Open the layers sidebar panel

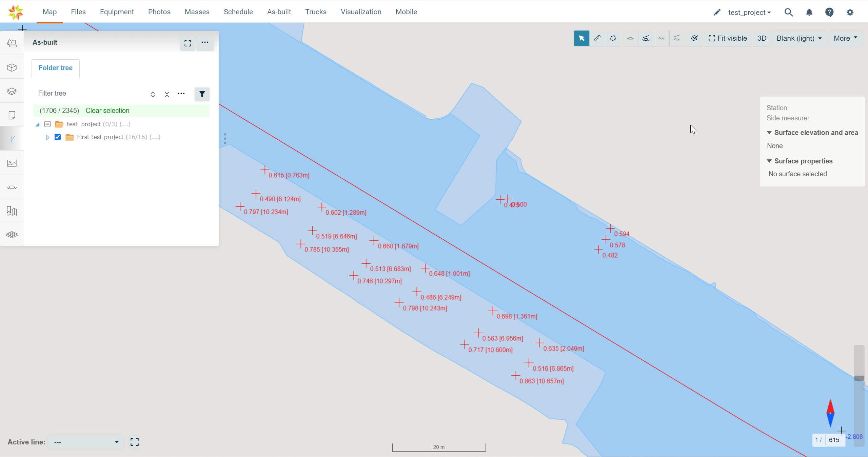(12, 91)
